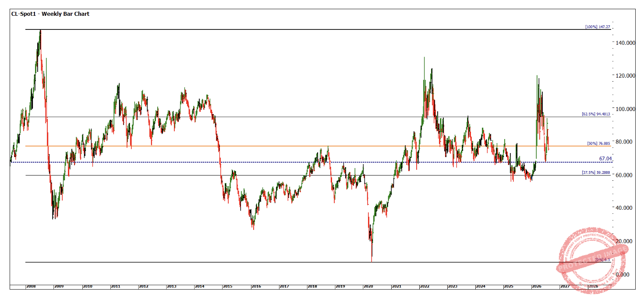
Task: Click the 2027 year label on time axis
Action: pos(565,286)
